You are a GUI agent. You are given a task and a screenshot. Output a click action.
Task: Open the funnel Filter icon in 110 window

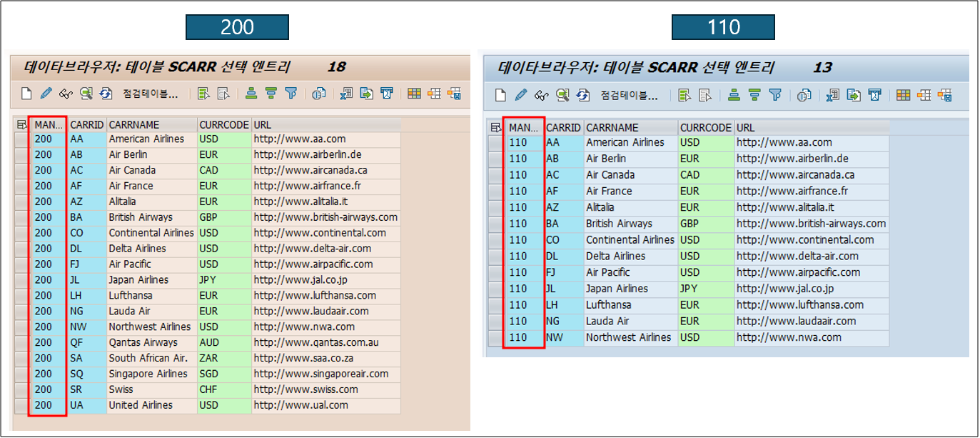pyautogui.click(x=775, y=95)
